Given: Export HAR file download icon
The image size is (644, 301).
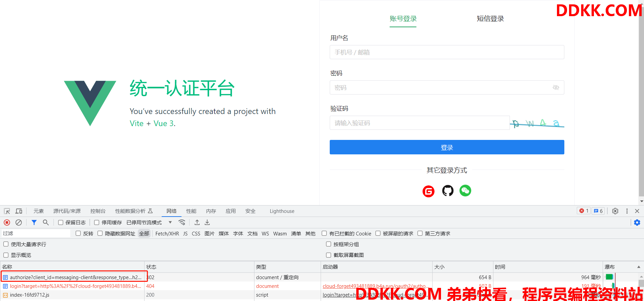Looking at the screenshot, I should [x=207, y=222].
